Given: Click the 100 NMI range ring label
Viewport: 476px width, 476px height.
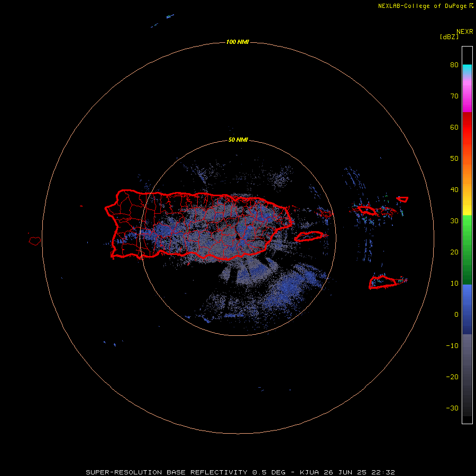Looking at the screenshot, I should [x=237, y=42].
